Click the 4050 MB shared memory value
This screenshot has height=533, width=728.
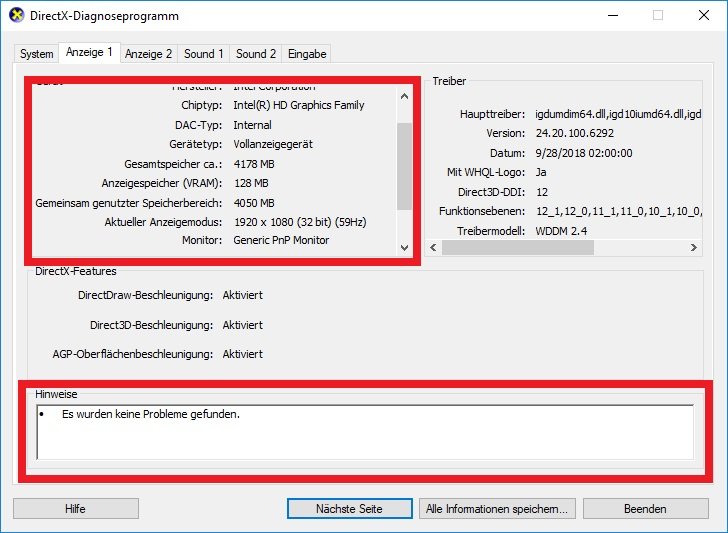254,203
